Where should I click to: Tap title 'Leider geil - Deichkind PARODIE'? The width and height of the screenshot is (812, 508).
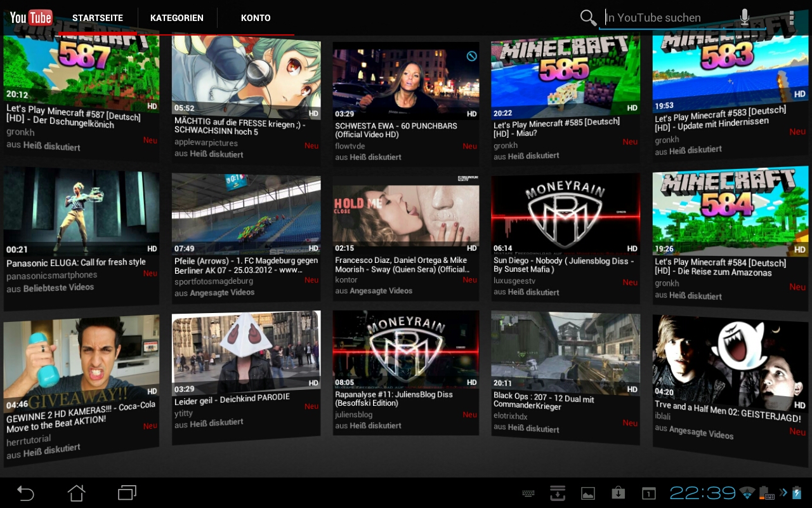click(232, 399)
